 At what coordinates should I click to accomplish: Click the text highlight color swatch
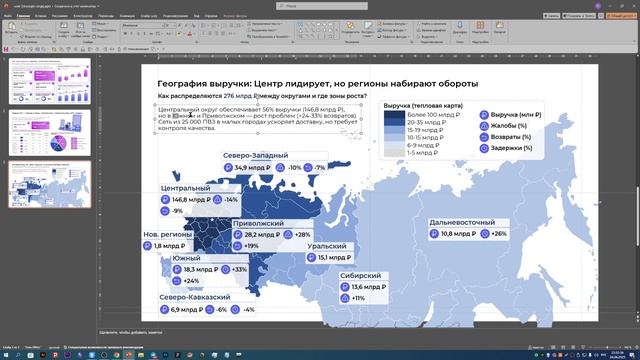179,33
